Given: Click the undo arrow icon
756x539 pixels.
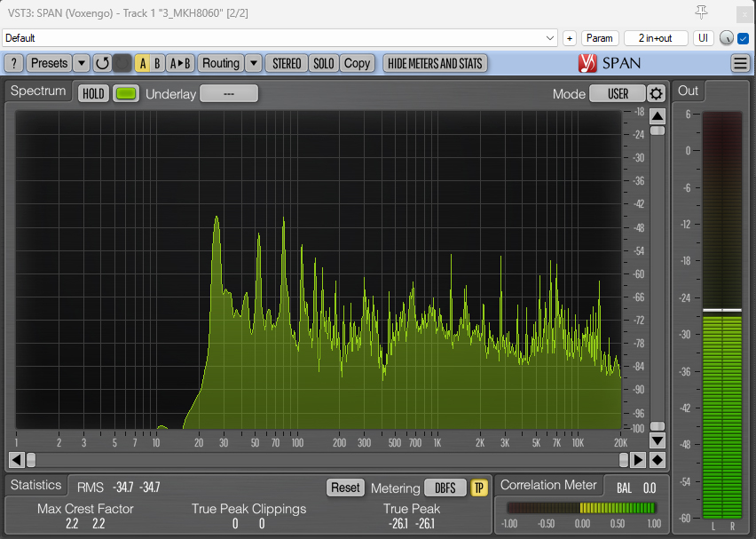Looking at the screenshot, I should point(102,63).
